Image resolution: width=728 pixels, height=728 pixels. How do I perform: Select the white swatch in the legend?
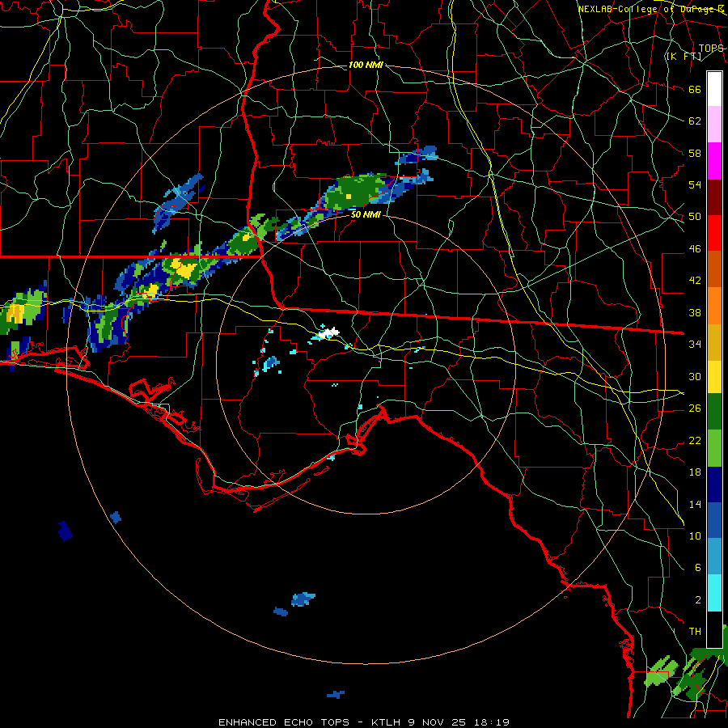714,89
